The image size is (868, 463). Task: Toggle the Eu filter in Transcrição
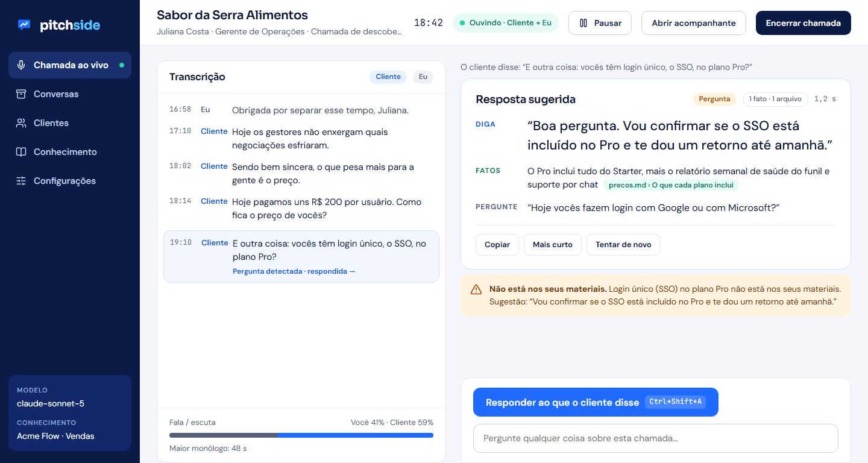click(x=423, y=77)
